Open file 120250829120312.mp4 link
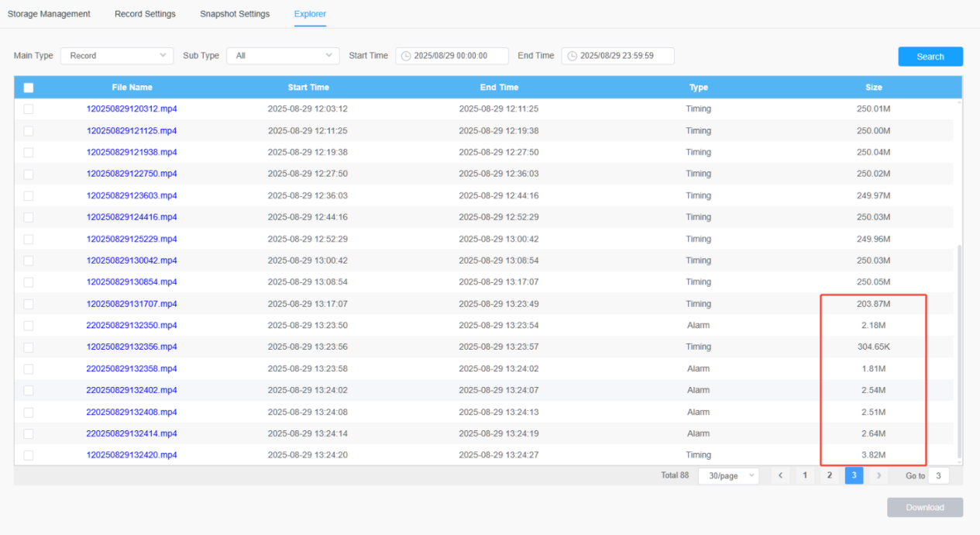Image resolution: width=980 pixels, height=535 pixels. (132, 109)
